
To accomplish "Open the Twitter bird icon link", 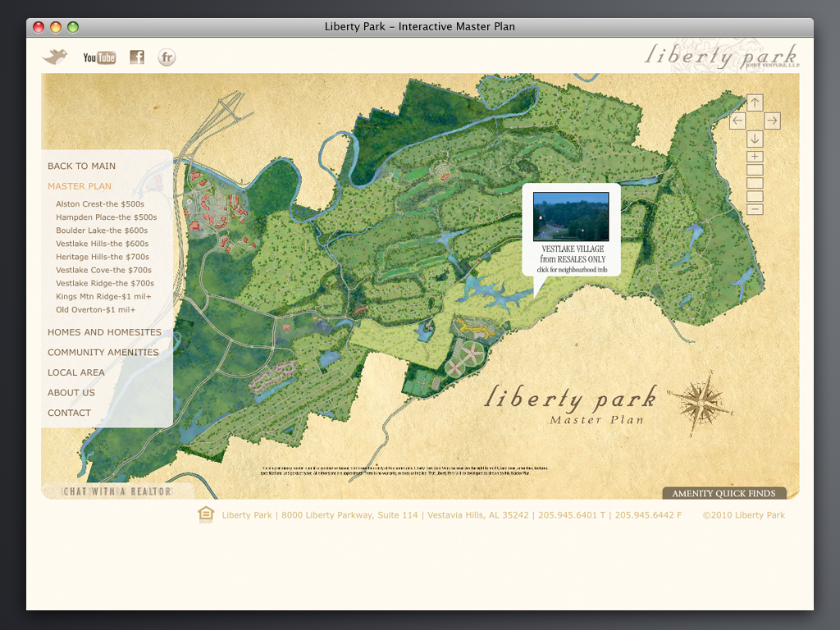I will pos(55,57).
